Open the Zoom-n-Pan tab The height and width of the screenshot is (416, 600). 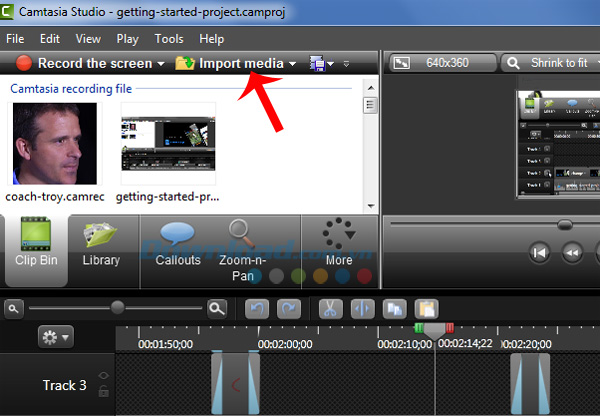click(242, 251)
